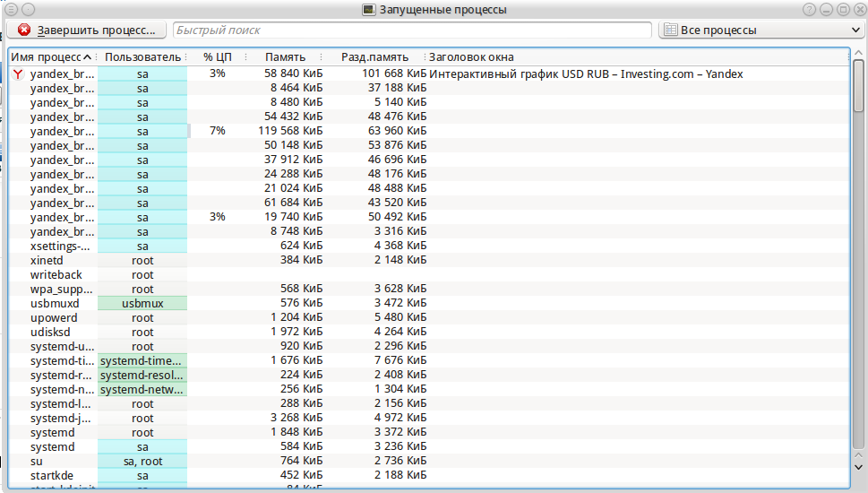Select the systemd-l... process
This screenshot has height=493, width=868.
[x=429, y=404]
